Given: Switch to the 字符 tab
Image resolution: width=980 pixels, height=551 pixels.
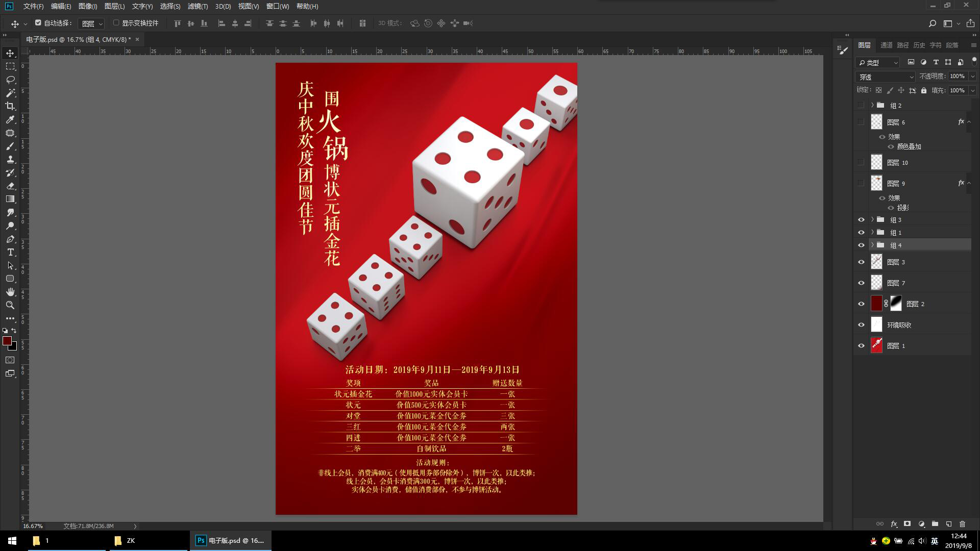Looking at the screenshot, I should [935, 45].
